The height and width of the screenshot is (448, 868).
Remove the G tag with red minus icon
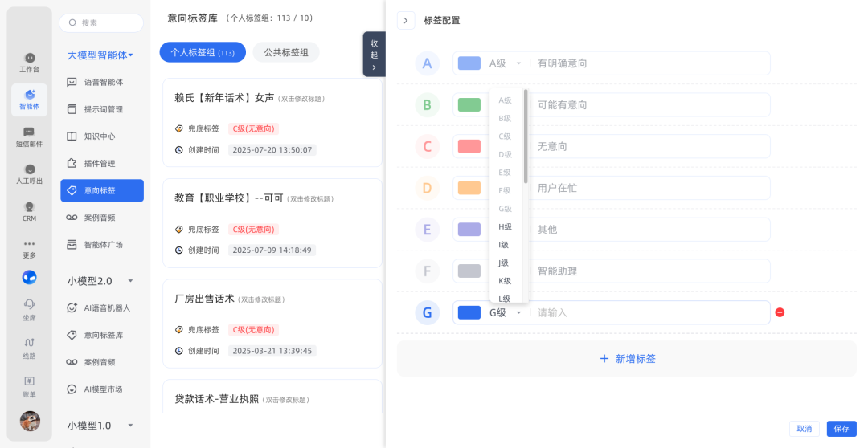(x=779, y=312)
